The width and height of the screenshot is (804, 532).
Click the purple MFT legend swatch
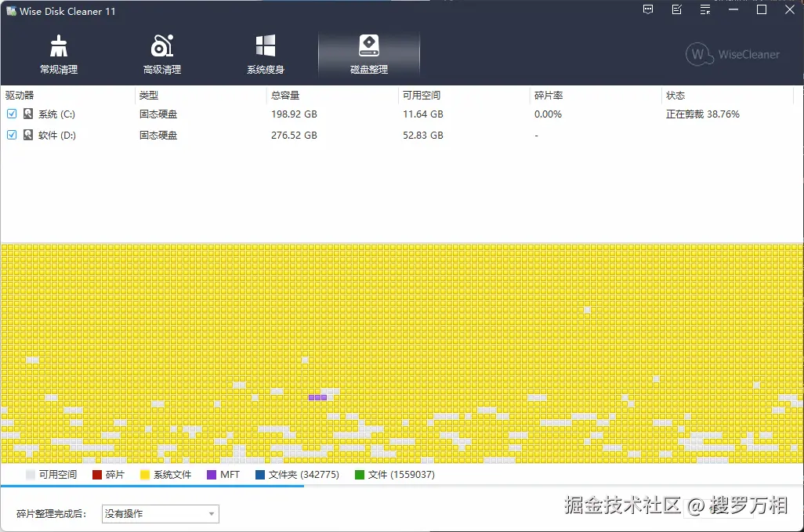coord(212,475)
